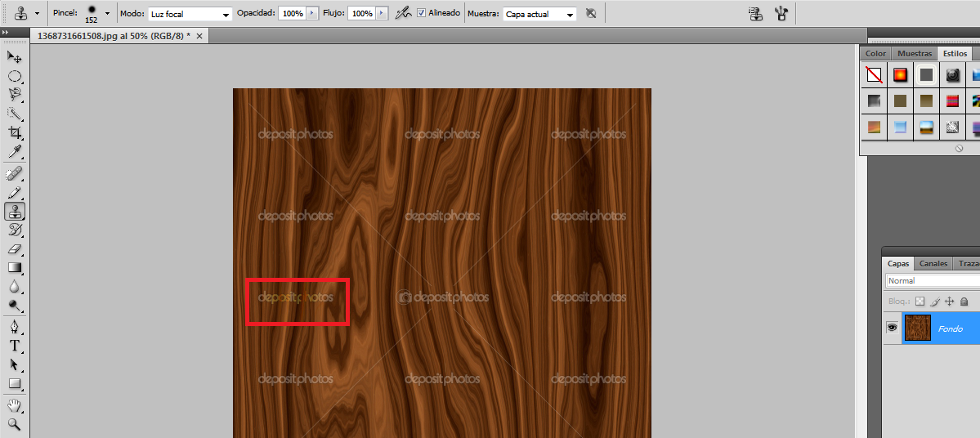The image size is (980, 438).
Task: Select the Hand tool
Action: tap(15, 405)
